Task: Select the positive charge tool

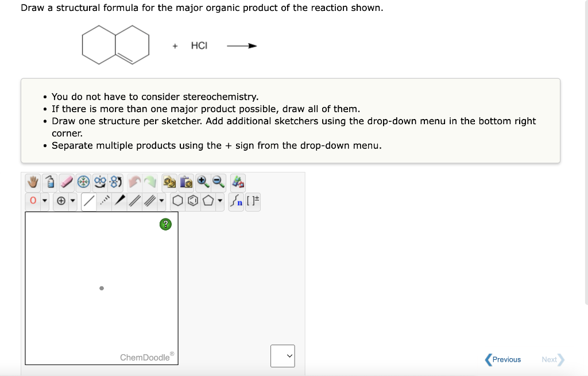Action: 61,201
